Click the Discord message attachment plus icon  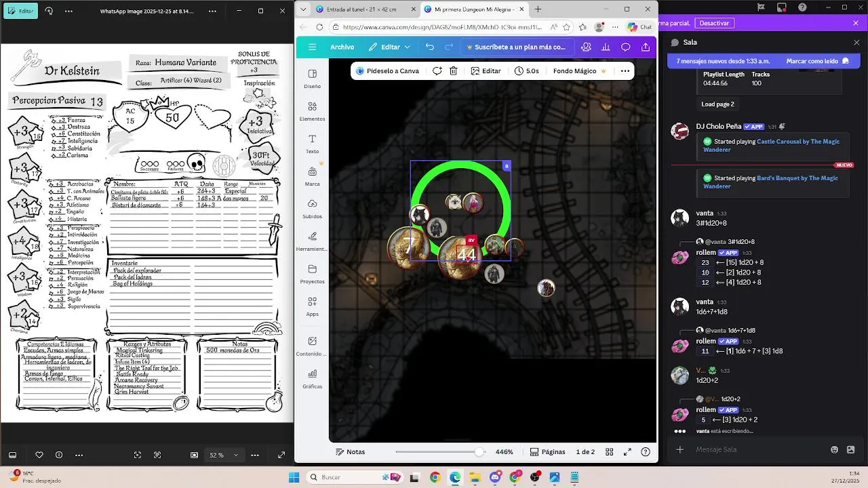click(x=679, y=449)
